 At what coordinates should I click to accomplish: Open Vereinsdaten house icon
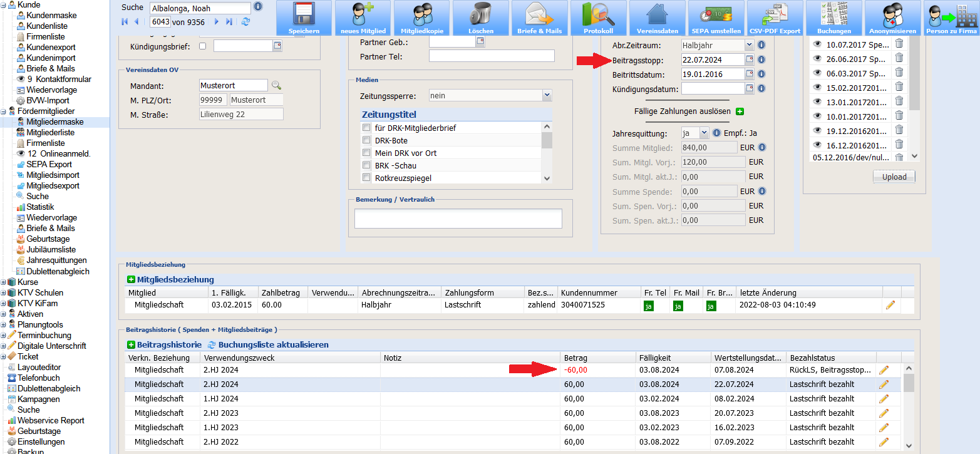pos(657,18)
